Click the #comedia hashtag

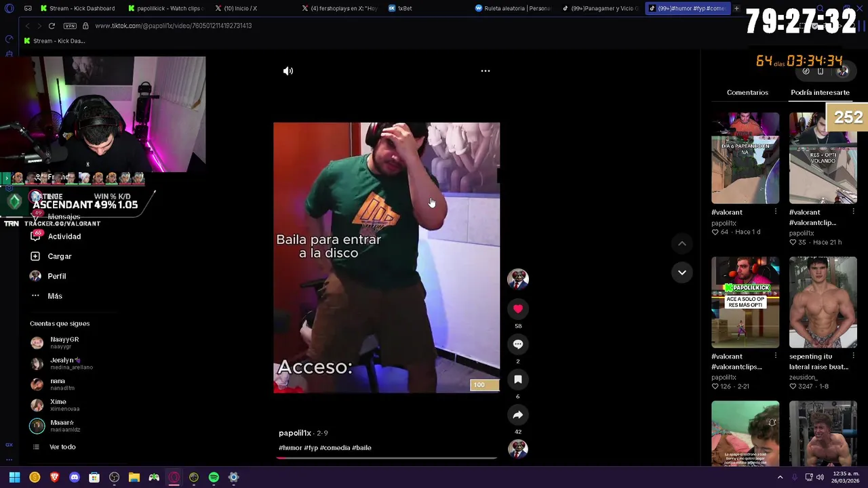pos(334,447)
